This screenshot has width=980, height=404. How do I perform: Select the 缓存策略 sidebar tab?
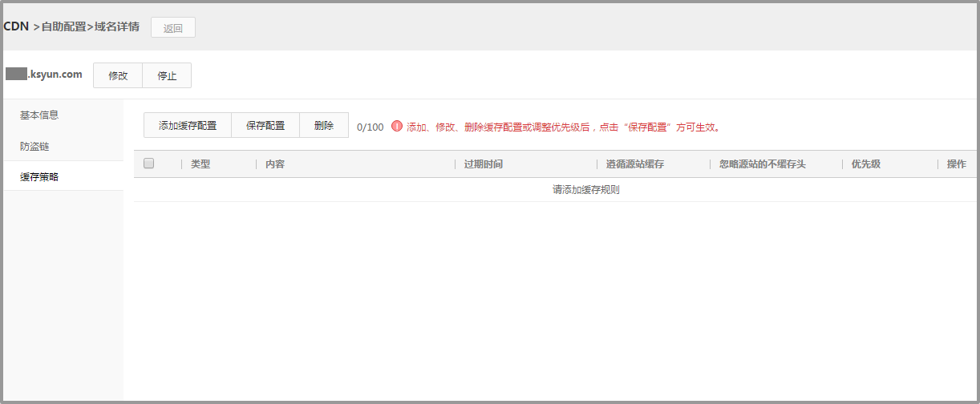[39, 176]
